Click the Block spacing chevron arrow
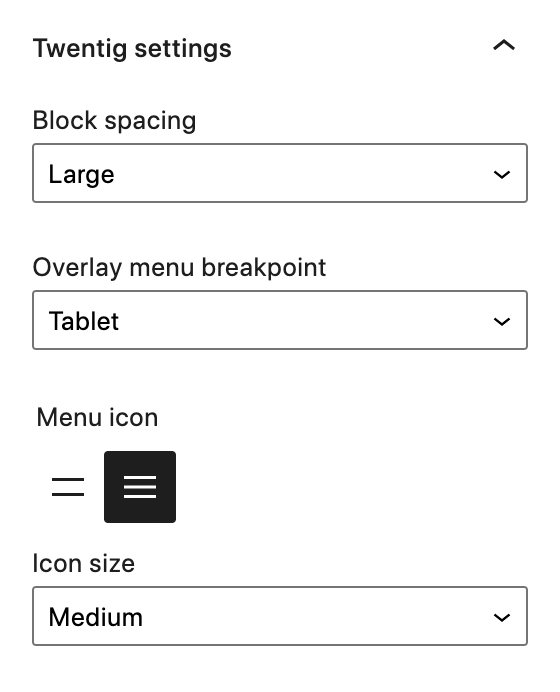 (x=502, y=174)
